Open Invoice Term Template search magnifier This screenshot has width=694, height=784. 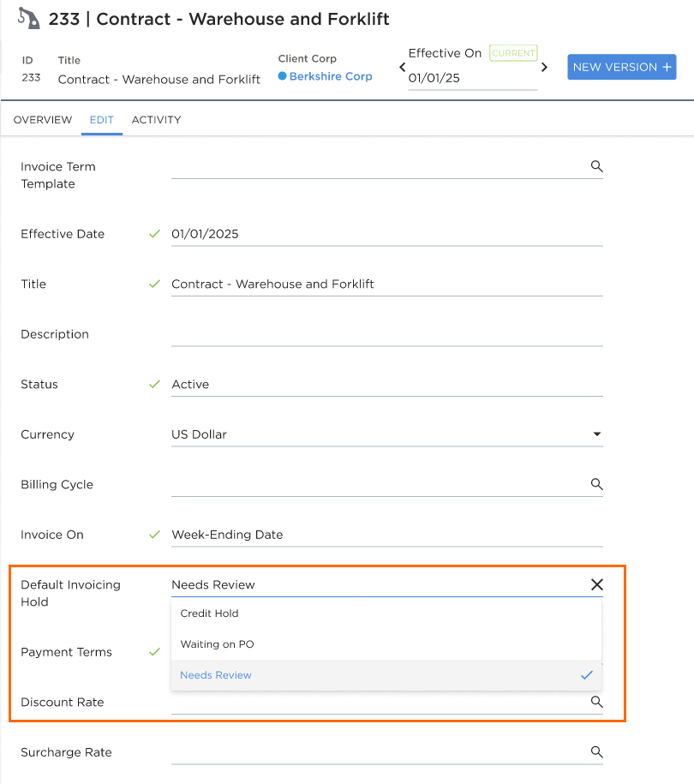596,166
